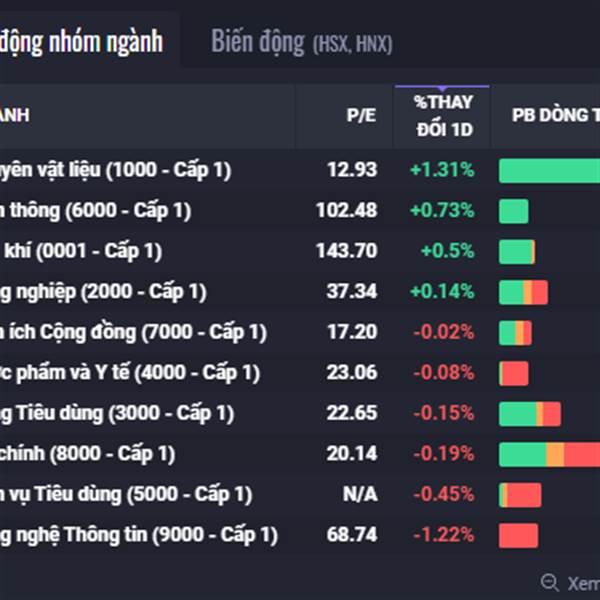Sort by the P/E column header
The height and width of the screenshot is (600, 600).
tap(361, 116)
